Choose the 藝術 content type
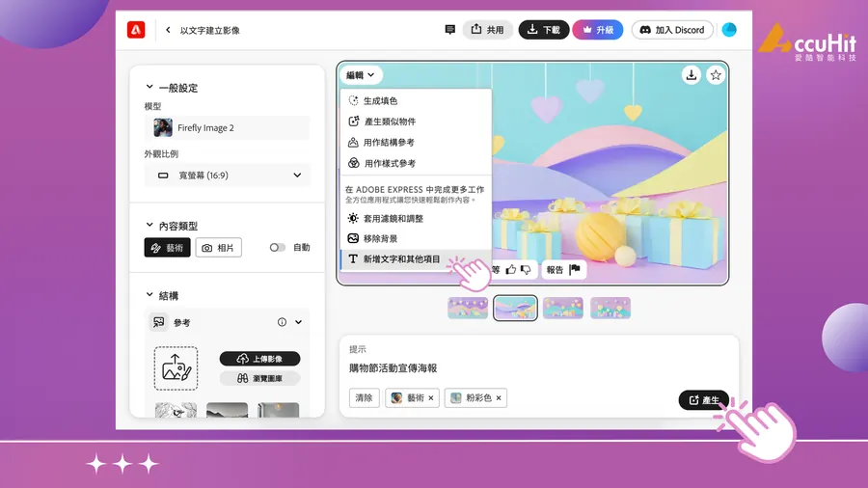Image resolution: width=868 pixels, height=488 pixels. click(167, 247)
